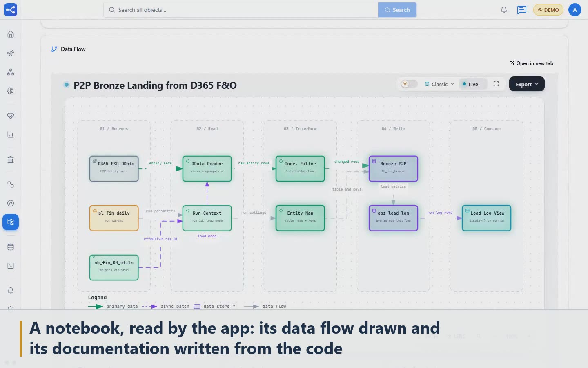Select the Entity Map node
The height and width of the screenshot is (368, 588).
(x=300, y=218)
